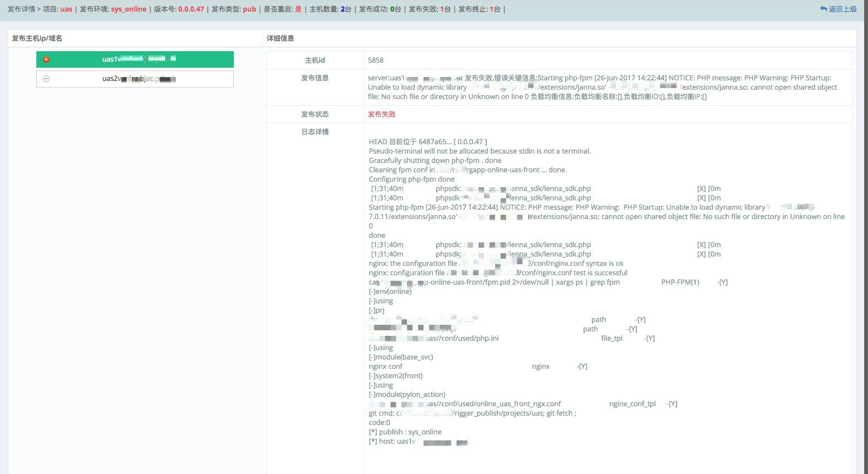Select the green uas1v host row

coord(135,59)
